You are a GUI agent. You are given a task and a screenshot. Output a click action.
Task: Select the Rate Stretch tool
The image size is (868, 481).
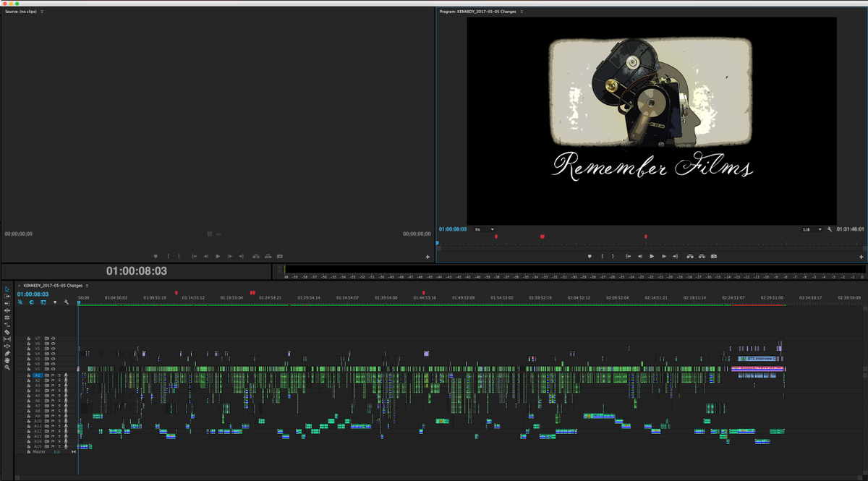[7, 324]
